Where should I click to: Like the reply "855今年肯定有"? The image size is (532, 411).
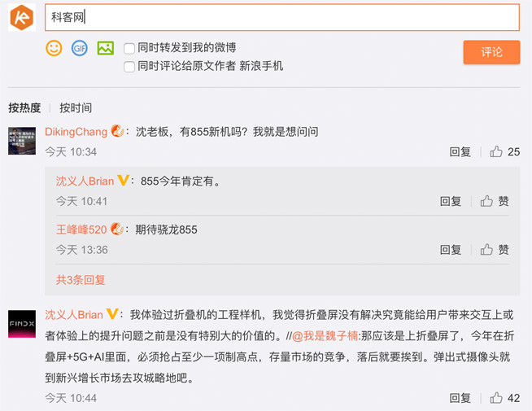[x=486, y=201]
